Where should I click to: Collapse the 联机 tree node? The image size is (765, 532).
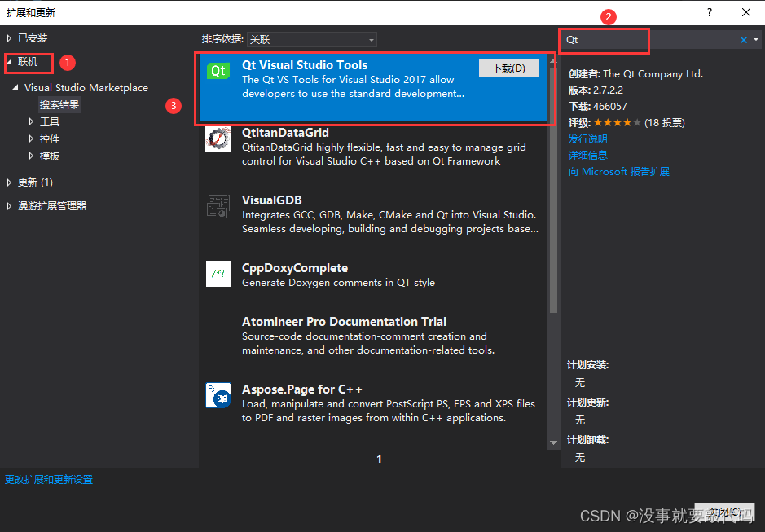pos(9,61)
